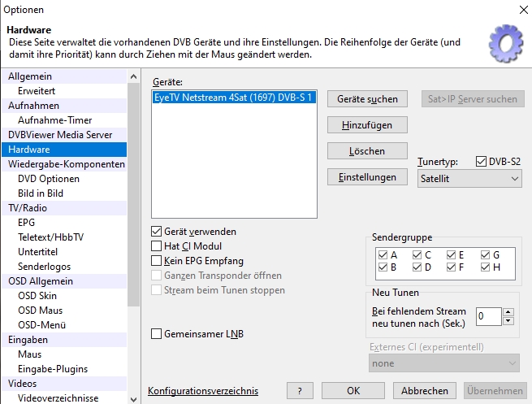532x404 pixels.
Task: Select the Aufnahmen category
Action: pyautogui.click(x=33, y=106)
